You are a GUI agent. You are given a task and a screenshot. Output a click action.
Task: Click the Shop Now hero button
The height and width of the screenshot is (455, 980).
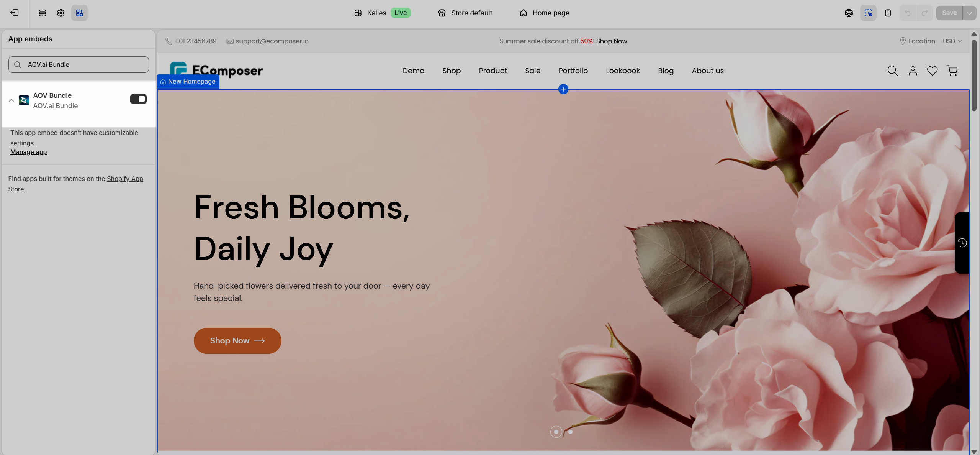point(237,340)
